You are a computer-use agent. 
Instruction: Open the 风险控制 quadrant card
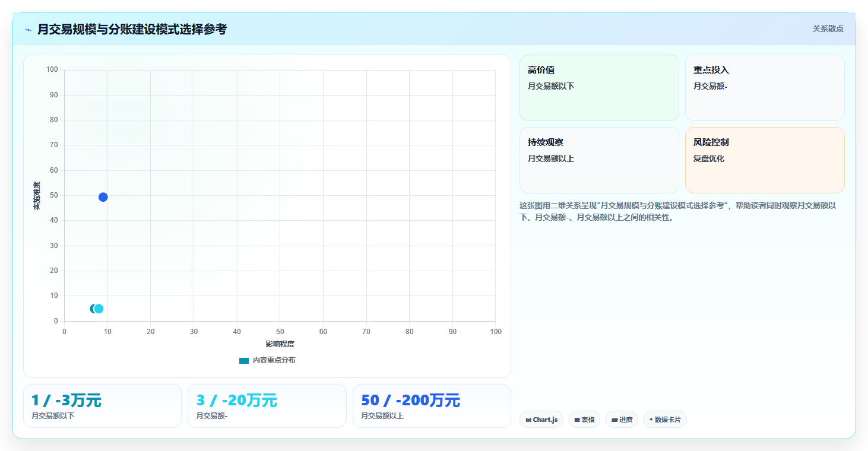point(765,160)
